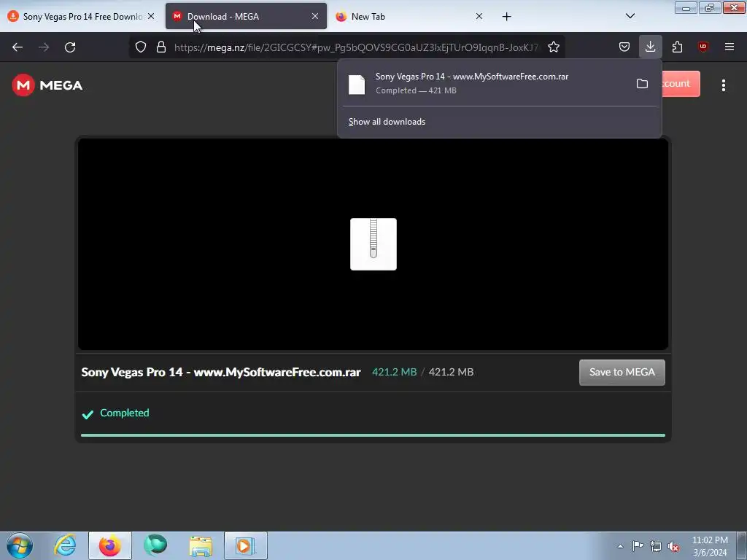
Task: Close the New Tab tab
Action: [x=479, y=16]
